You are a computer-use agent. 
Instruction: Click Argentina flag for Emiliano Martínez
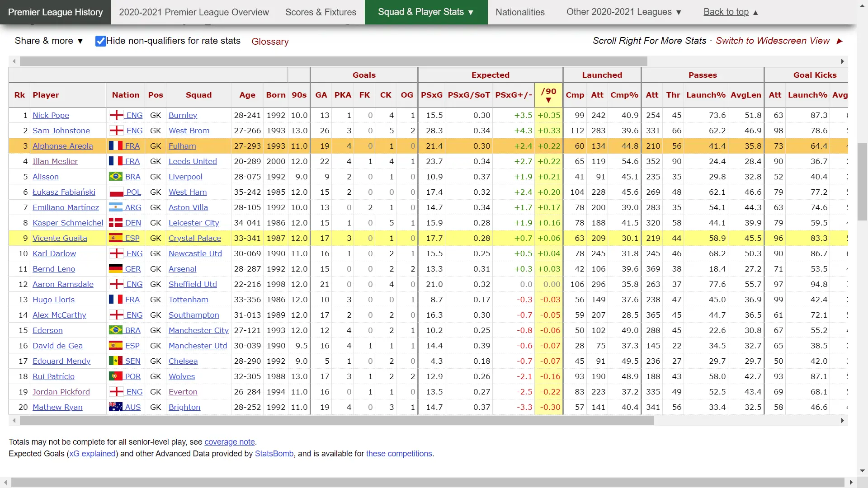(116, 207)
